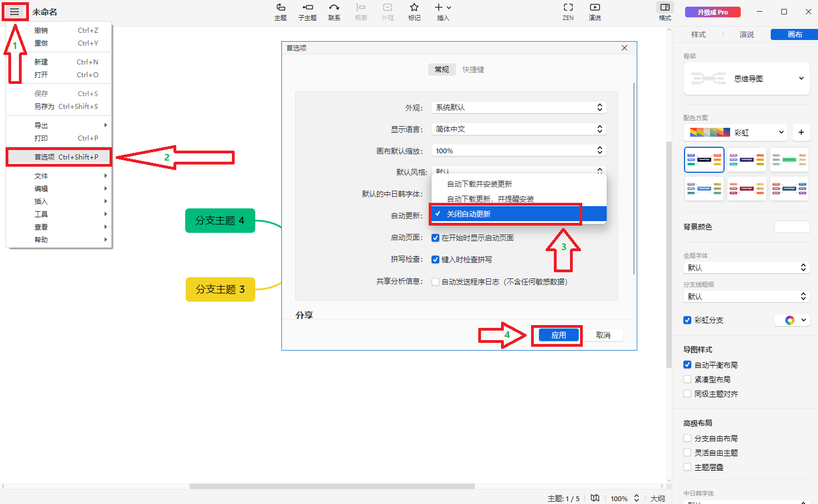This screenshot has height=504, width=818.
Task: Switch to the 画布 panel tab
Action: tap(794, 34)
